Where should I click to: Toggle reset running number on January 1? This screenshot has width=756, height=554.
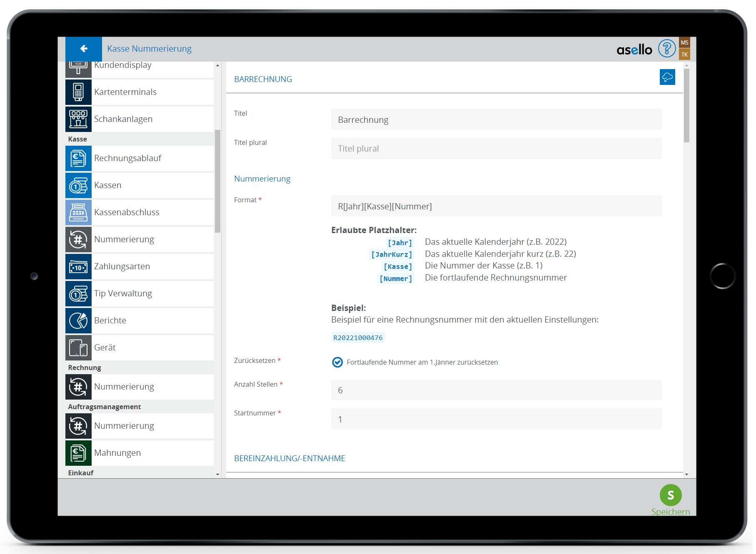click(x=337, y=362)
